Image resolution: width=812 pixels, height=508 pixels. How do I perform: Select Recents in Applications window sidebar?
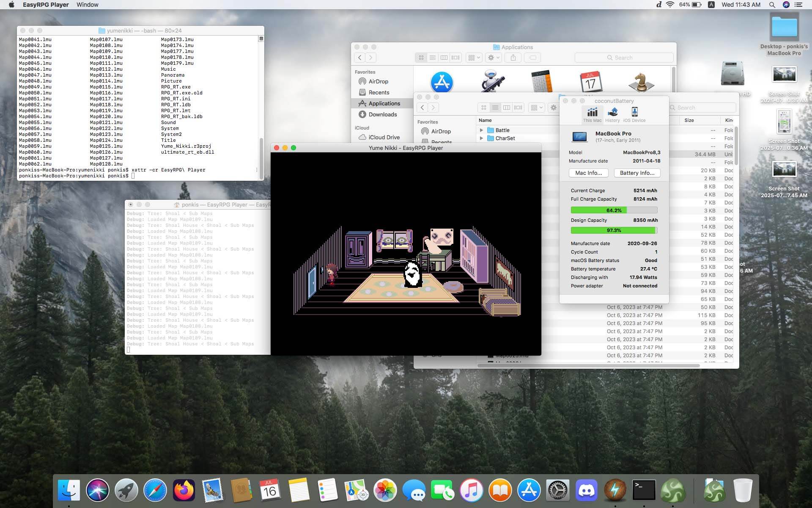pos(379,92)
